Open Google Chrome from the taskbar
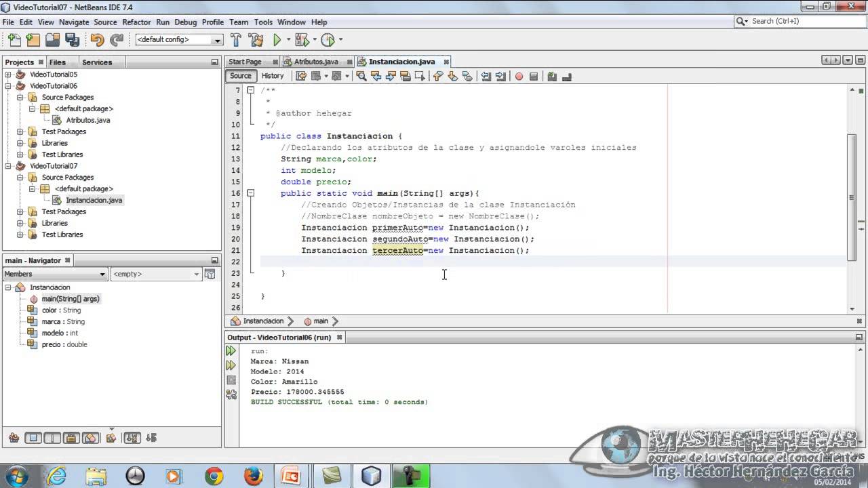 pos(214,476)
